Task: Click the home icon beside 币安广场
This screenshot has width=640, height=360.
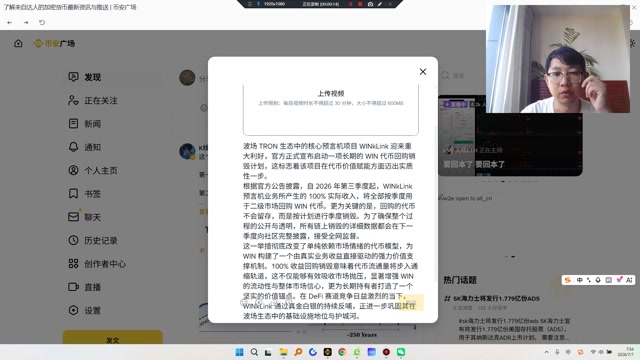Action: point(18,43)
